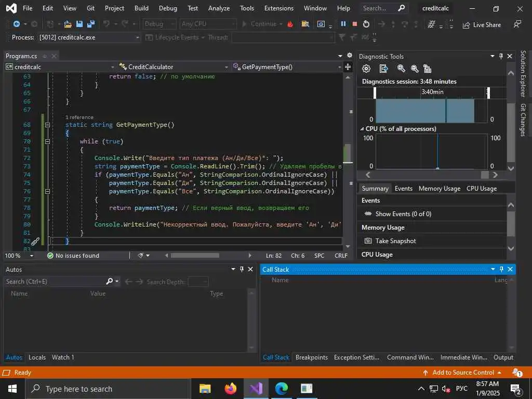The image size is (532, 399).
Task: Pin the Diagnostic Tools panel
Action: click(501, 56)
